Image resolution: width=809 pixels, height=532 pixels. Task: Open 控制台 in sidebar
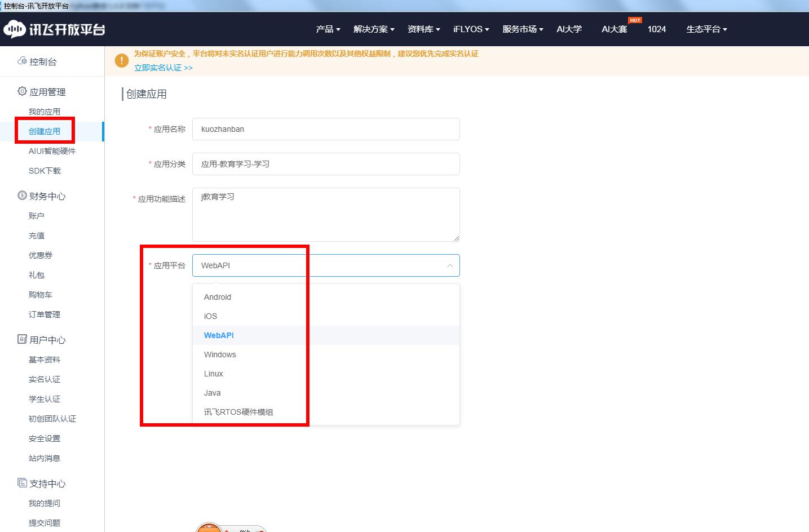click(x=43, y=61)
